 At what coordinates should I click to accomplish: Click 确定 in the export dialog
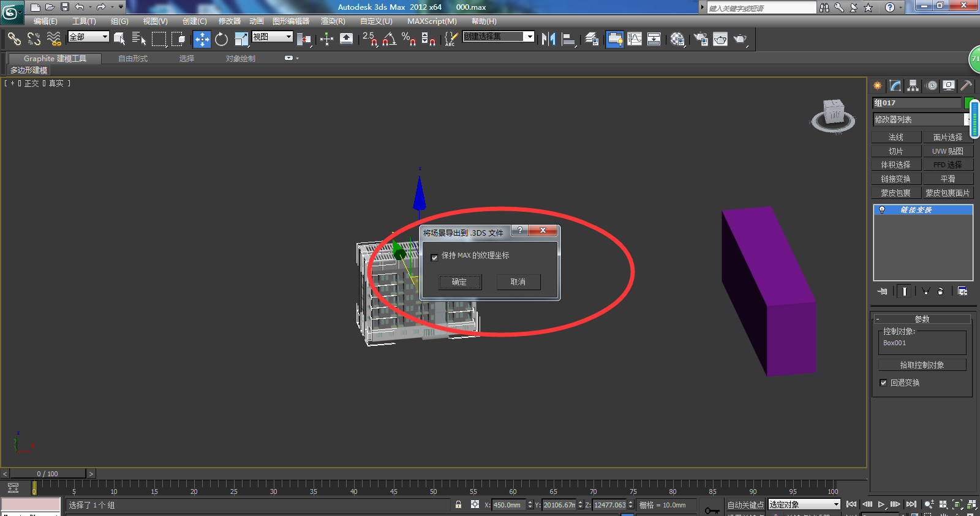pos(459,282)
